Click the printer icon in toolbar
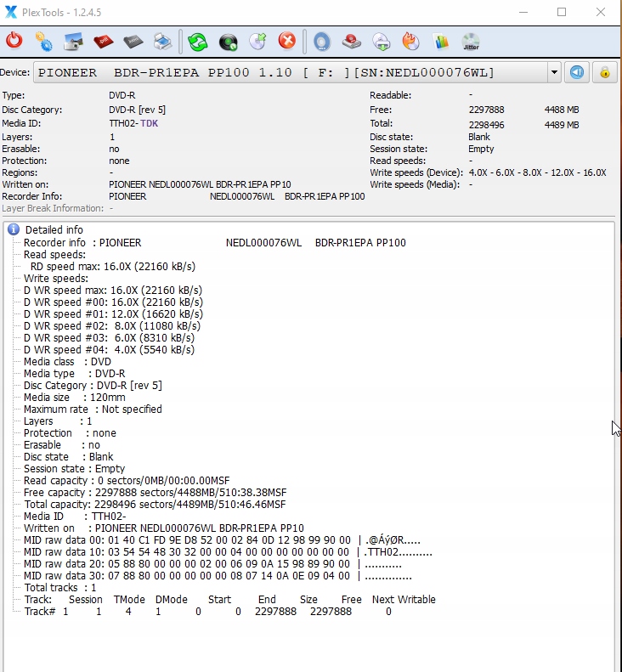Screen dimensions: 622x672 tap(163, 41)
